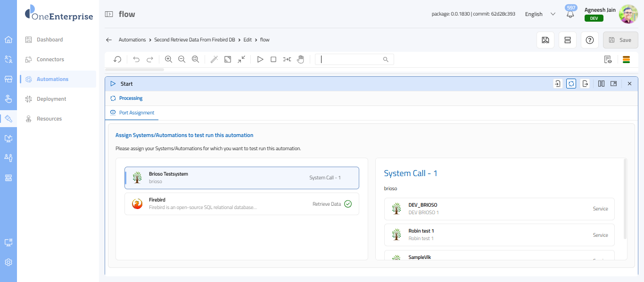Click the undo arrow icon
This screenshot has width=644, height=282.
(136, 59)
